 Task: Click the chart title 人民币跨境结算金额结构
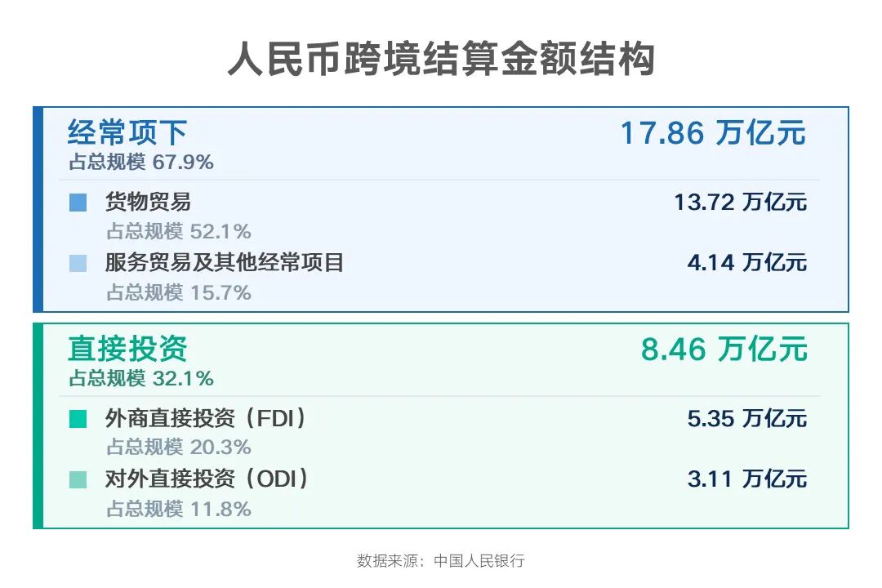(x=441, y=60)
